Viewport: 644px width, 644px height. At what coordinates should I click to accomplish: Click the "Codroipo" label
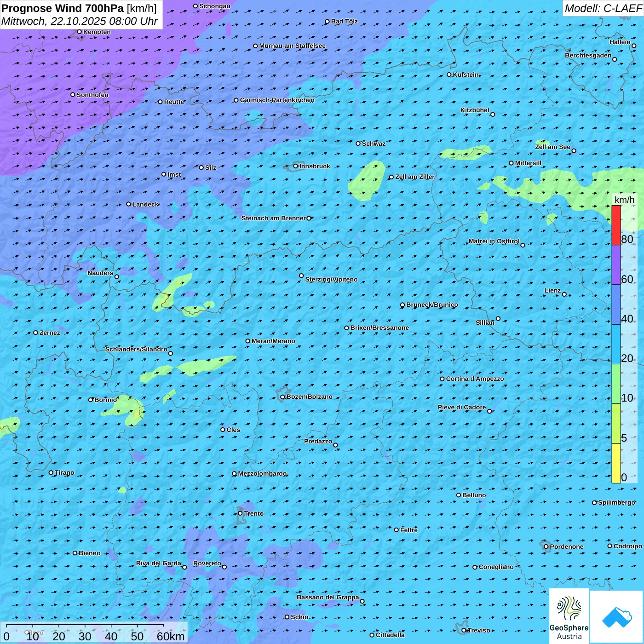point(628,546)
